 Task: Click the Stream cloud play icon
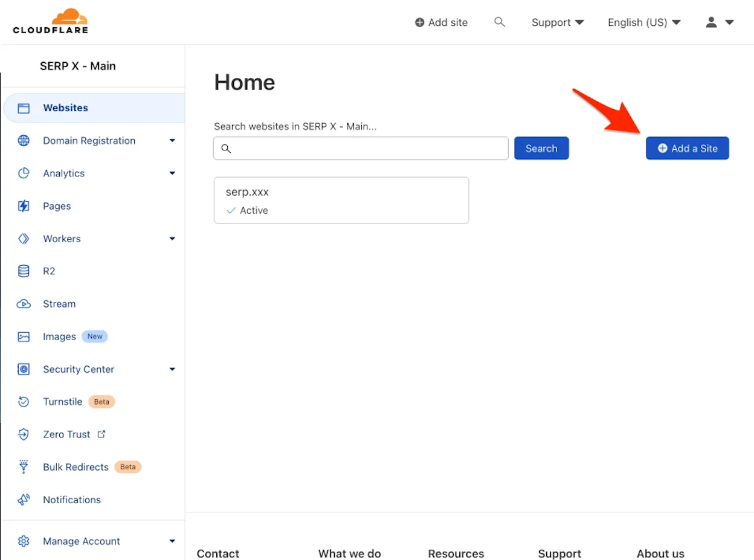[24, 304]
